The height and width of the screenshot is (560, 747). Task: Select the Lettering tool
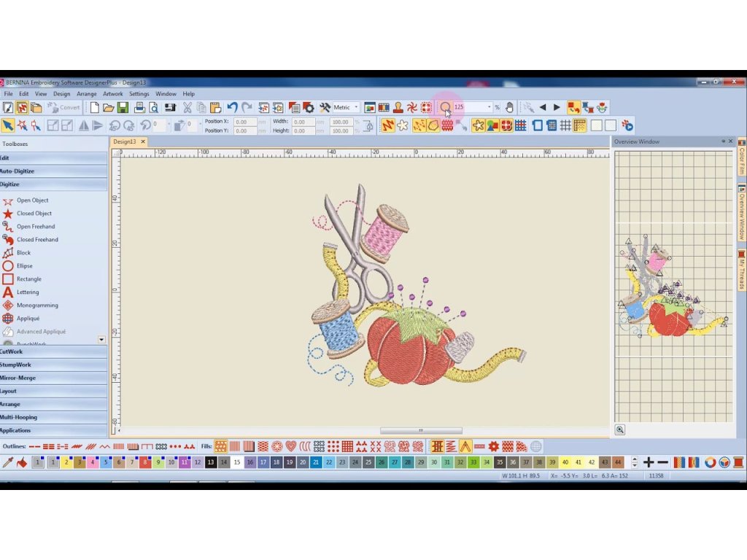27,292
